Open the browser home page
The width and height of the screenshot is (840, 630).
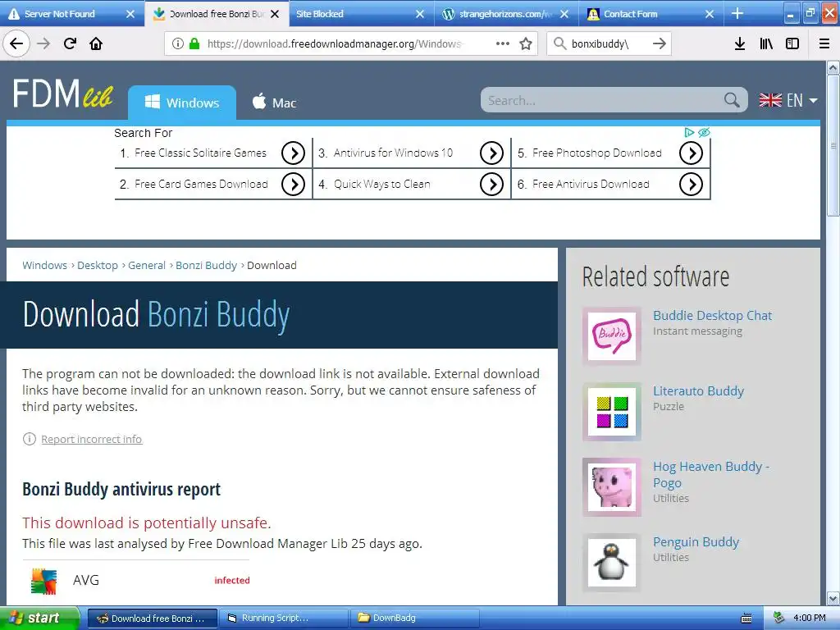(96, 43)
